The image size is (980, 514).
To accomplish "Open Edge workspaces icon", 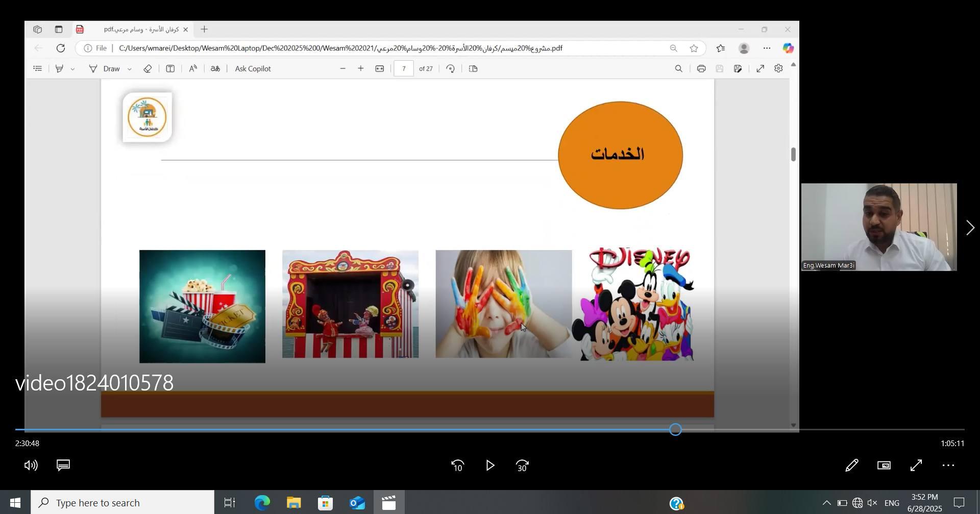I will [x=37, y=30].
